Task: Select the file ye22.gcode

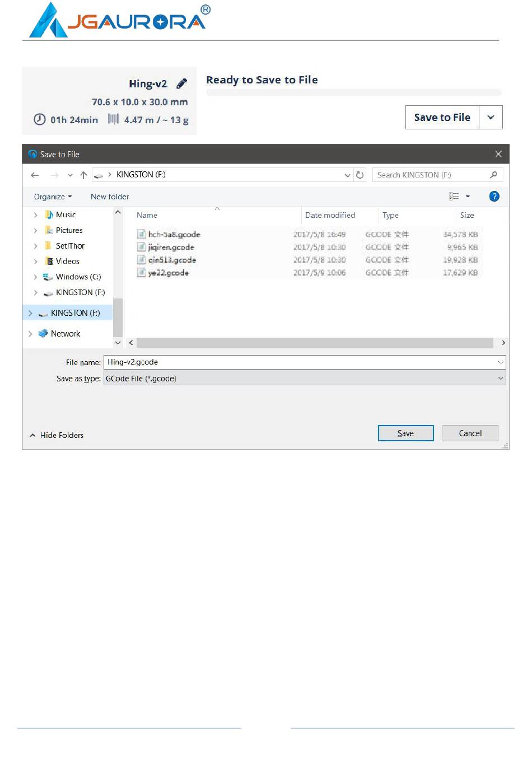Action: pos(168,273)
